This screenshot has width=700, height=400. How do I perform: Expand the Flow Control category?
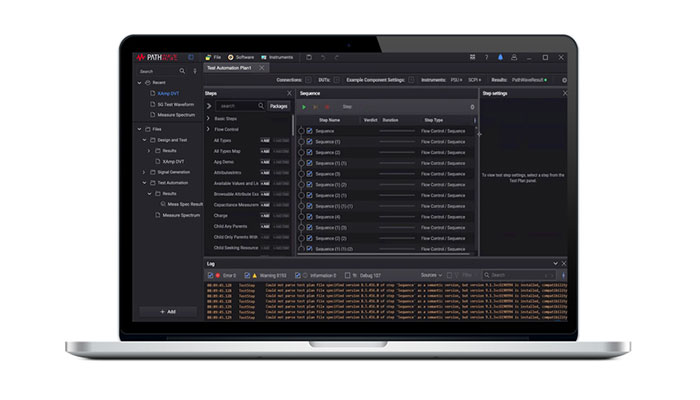coord(209,129)
